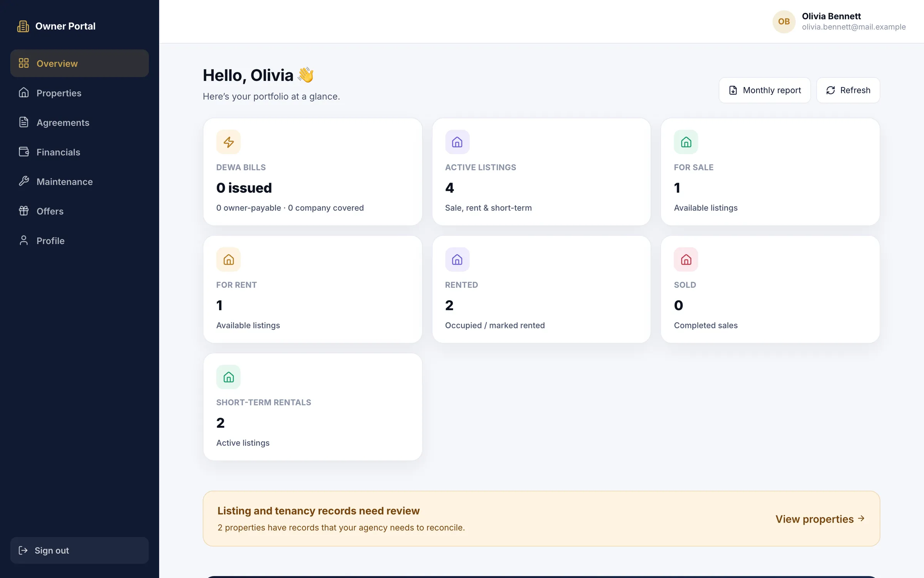Click the 'Hello, Olivia' greeting heading
The height and width of the screenshot is (578, 924).
tap(258, 75)
